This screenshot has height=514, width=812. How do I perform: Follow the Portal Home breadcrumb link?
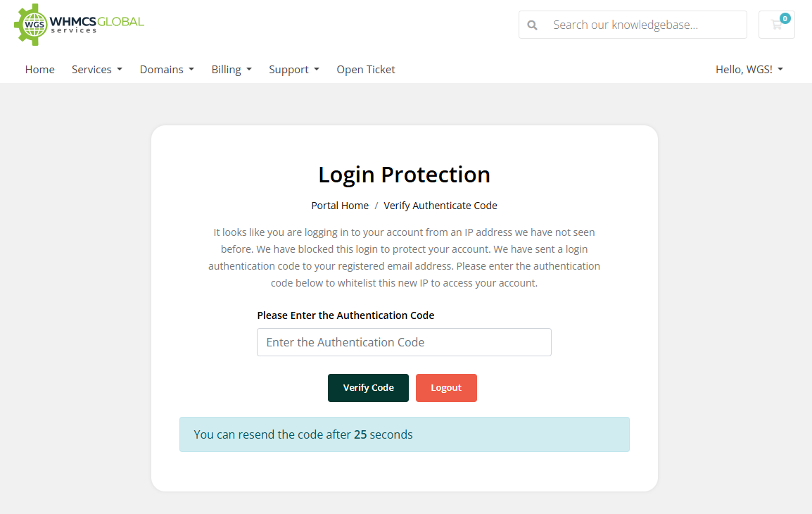(x=340, y=206)
